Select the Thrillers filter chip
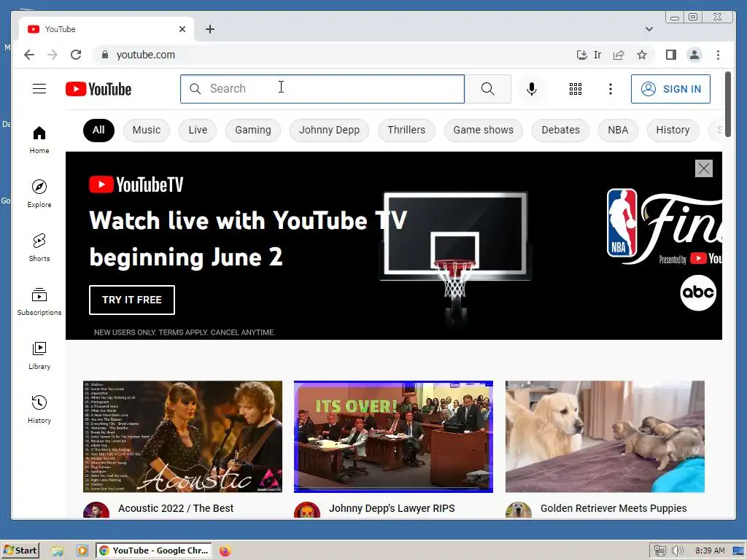Viewport: 747px width, 560px height. click(x=406, y=130)
